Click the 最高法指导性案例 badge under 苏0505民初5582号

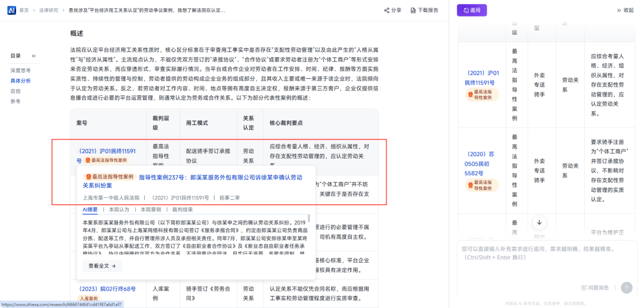[482, 185]
